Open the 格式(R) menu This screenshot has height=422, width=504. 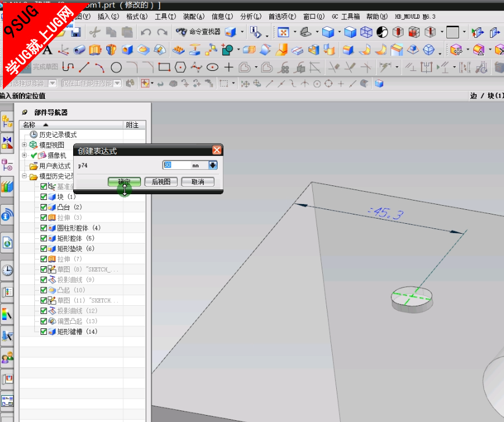coord(137,17)
